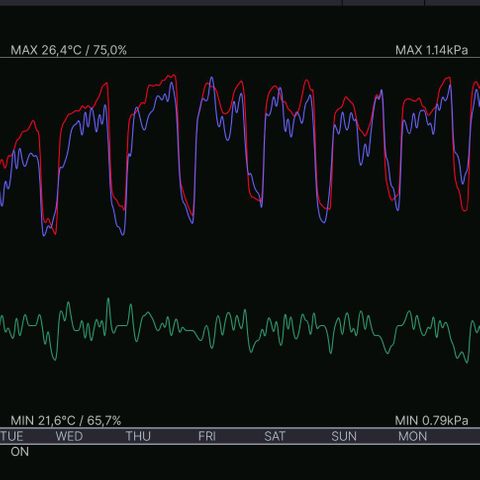Click the ON status label

click(20, 452)
